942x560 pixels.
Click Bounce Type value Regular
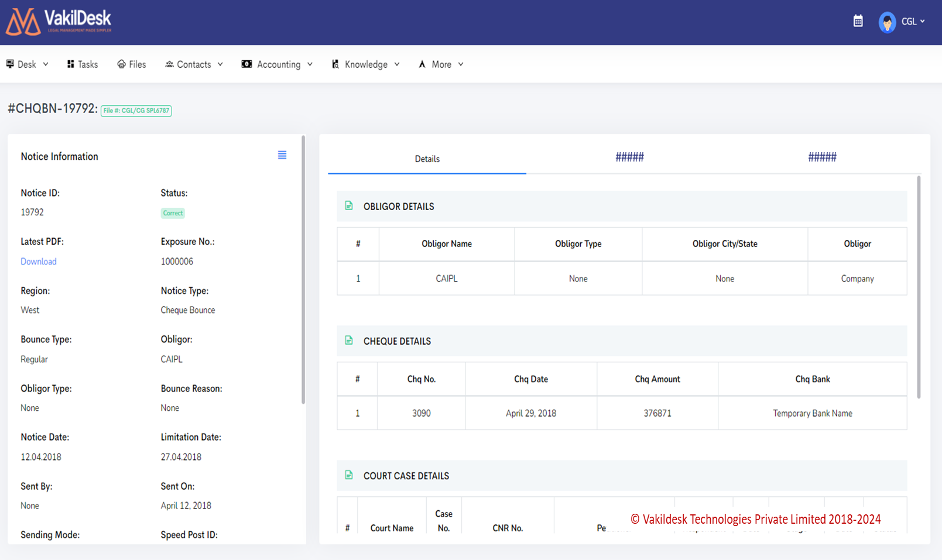[34, 359]
